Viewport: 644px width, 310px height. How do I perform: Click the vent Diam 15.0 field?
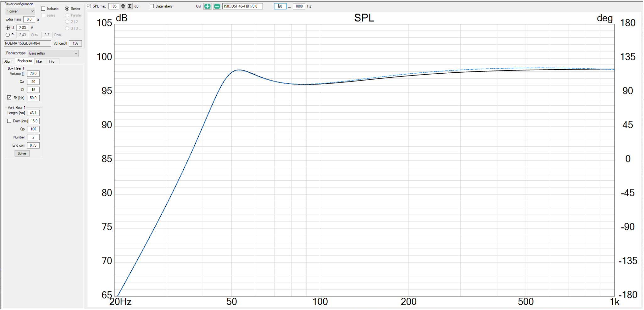point(34,121)
